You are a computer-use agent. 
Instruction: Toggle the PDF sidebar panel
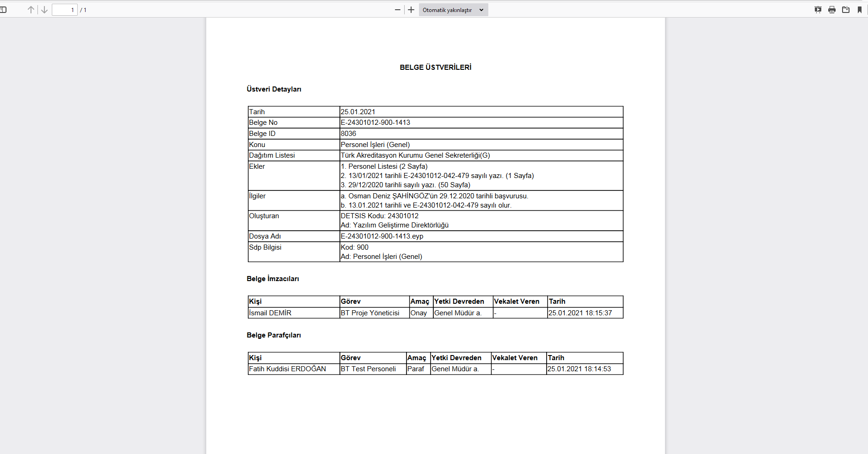[3, 10]
